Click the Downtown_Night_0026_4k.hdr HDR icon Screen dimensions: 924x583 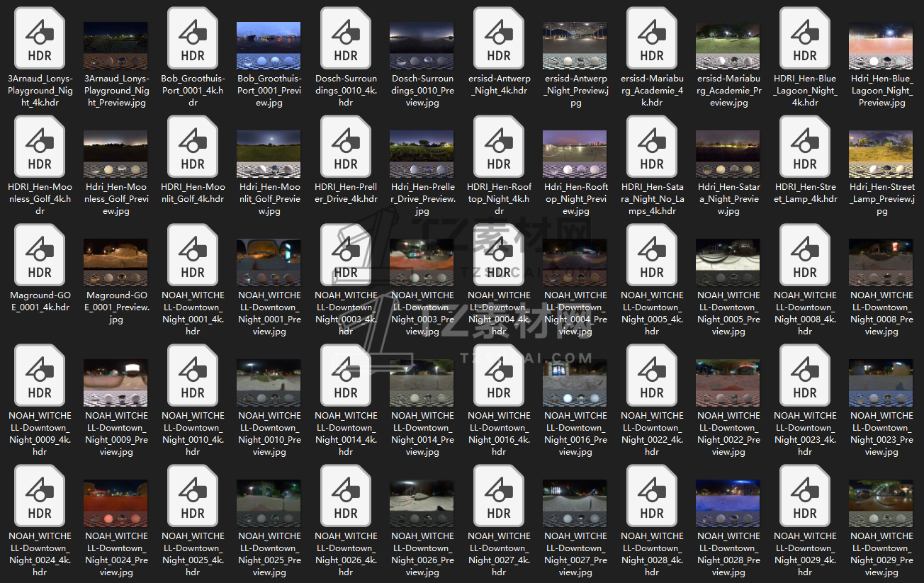(x=346, y=496)
